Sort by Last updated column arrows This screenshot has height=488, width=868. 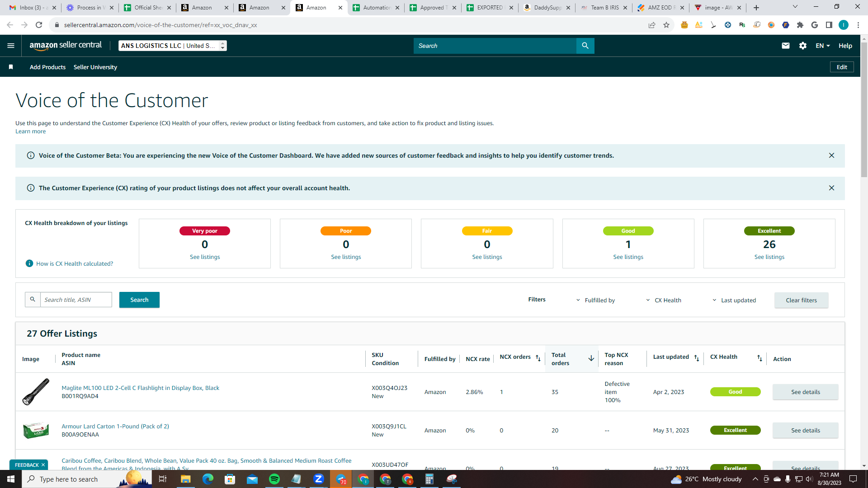697,358
